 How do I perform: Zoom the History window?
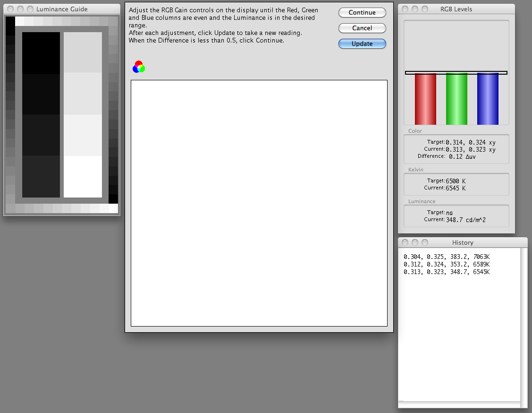[x=425, y=242]
